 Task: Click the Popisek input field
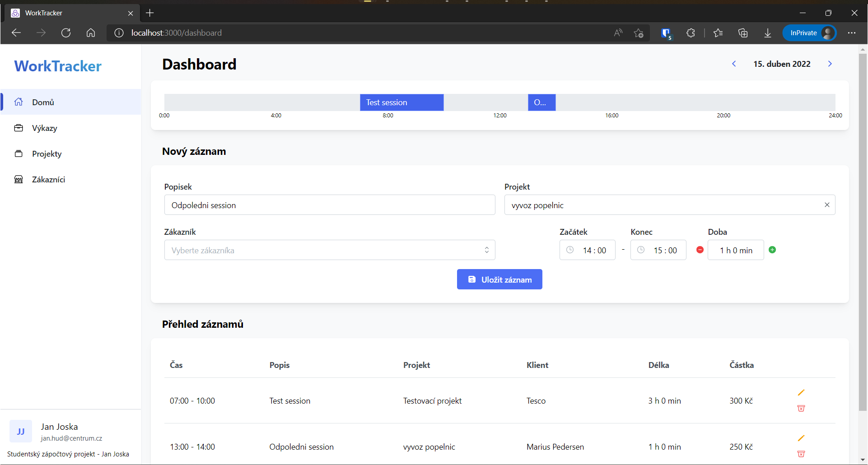click(330, 205)
